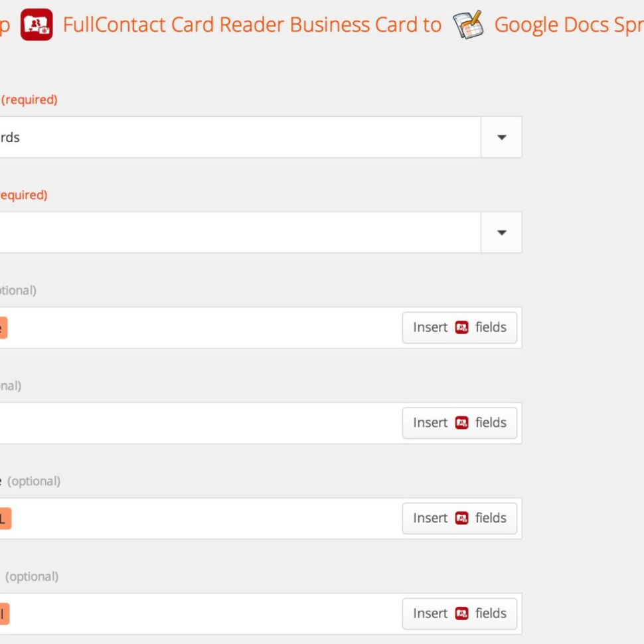
Task: Click into the empty second optional text field
Action: [199, 423]
